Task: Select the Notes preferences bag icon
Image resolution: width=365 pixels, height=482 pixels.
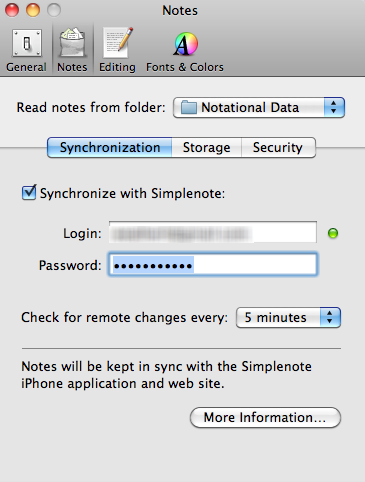Action: [x=72, y=43]
